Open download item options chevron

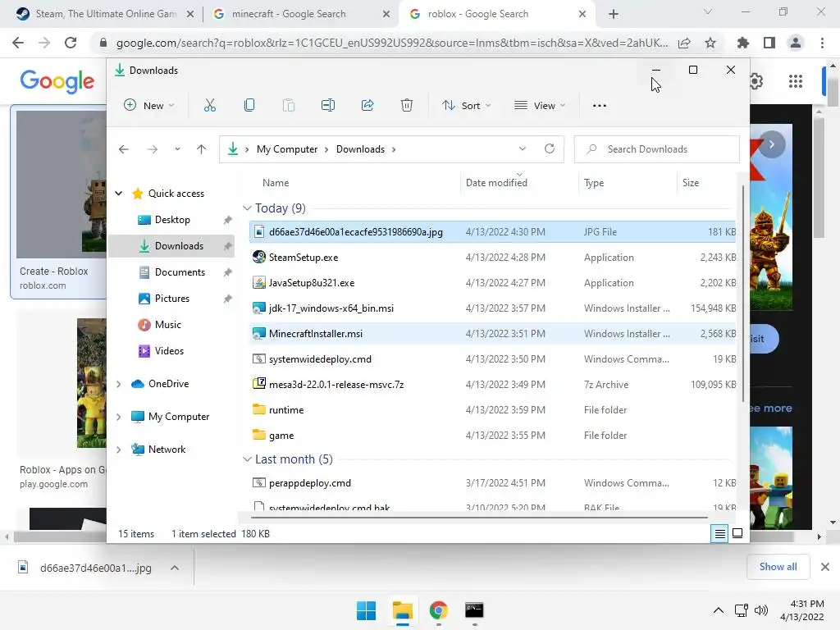point(175,568)
